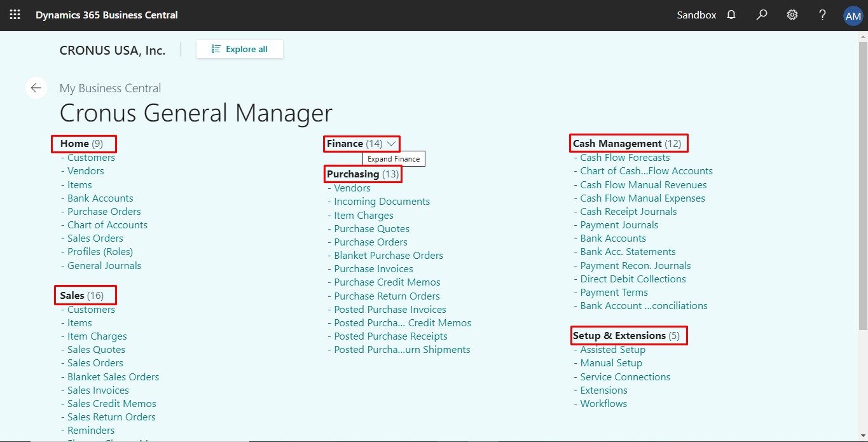
Task: Click the Dynamics 365 Business Central title
Action: pyautogui.click(x=107, y=15)
